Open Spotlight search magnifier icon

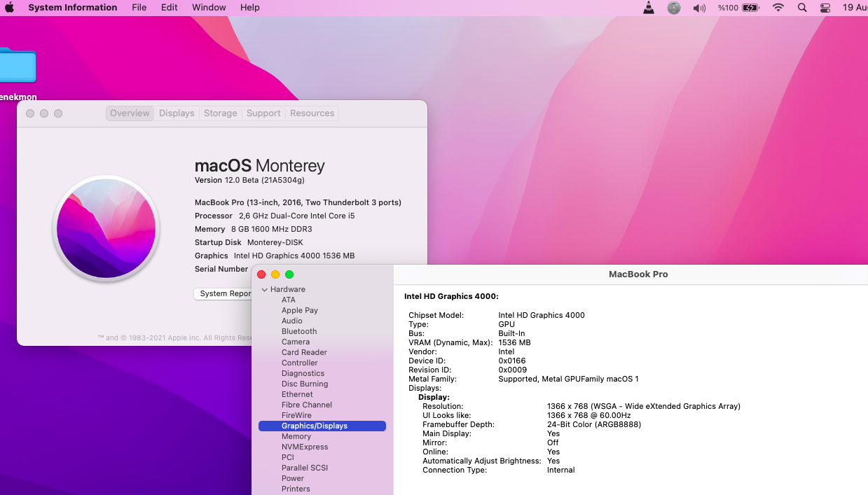[x=802, y=8]
